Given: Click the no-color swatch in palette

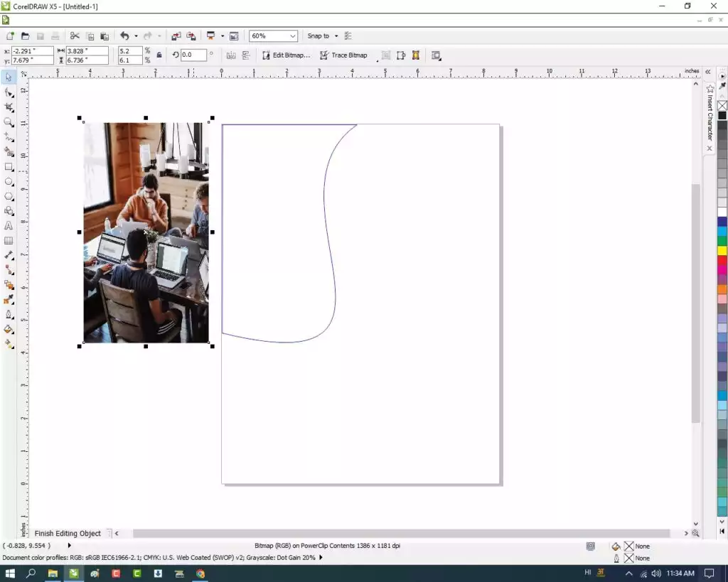Looking at the screenshot, I should 722,106.
